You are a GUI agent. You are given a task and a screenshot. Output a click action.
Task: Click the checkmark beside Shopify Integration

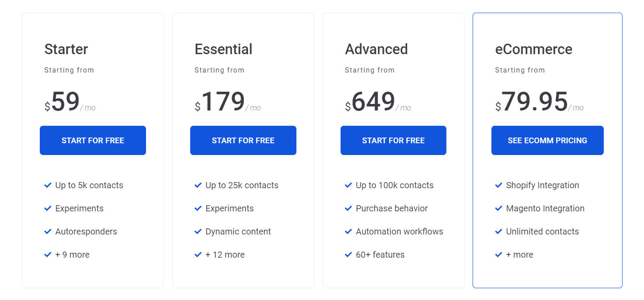click(x=499, y=185)
